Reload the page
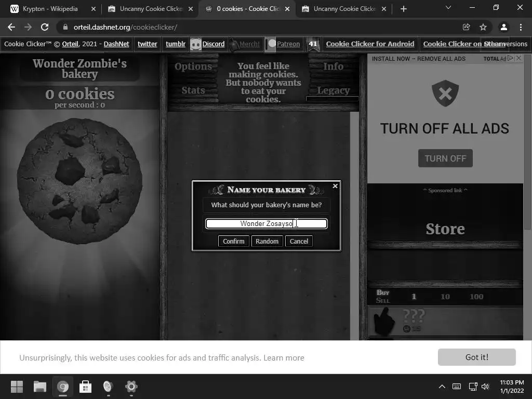This screenshot has width=532, height=399. pos(45,27)
